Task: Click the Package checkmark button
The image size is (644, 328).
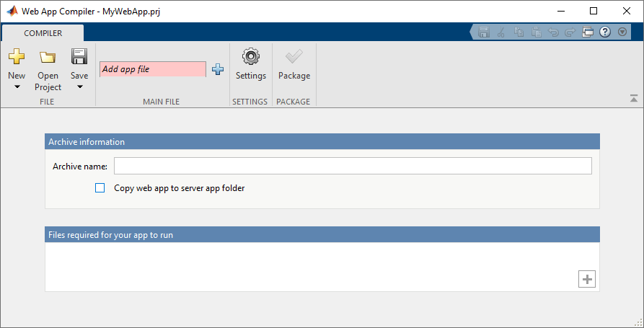Action: pyautogui.click(x=294, y=57)
